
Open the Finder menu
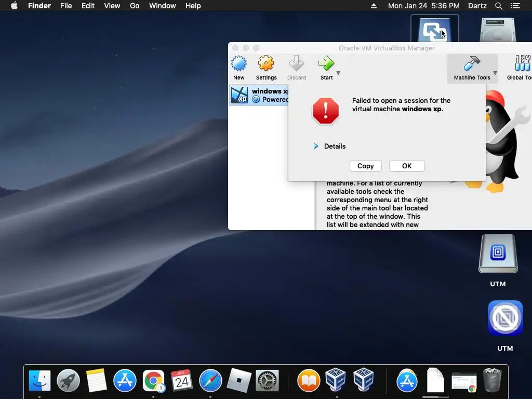(x=39, y=6)
